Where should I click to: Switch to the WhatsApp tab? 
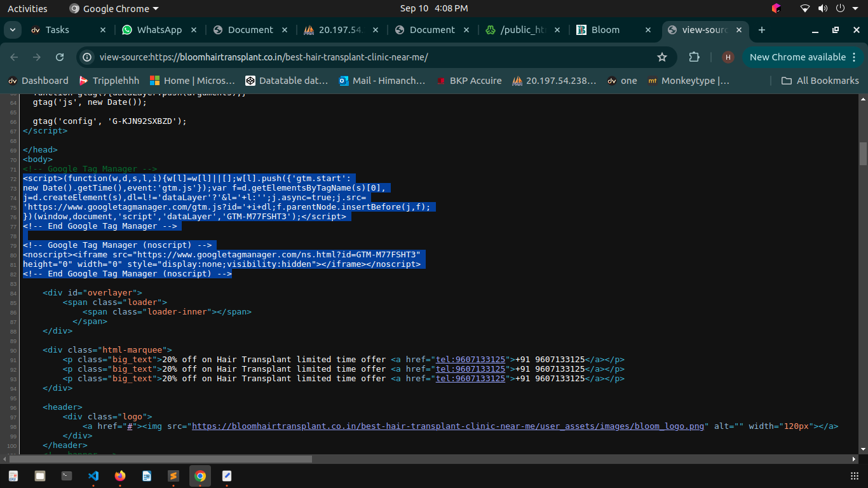click(x=159, y=30)
